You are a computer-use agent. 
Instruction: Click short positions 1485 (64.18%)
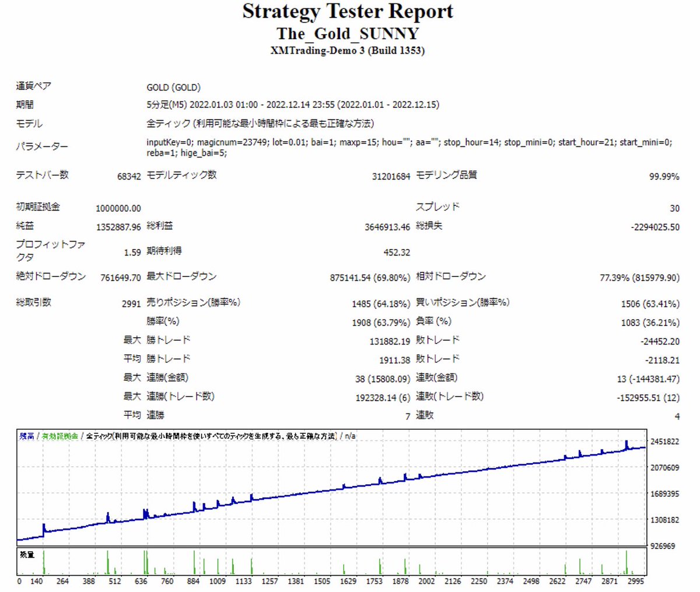pyautogui.click(x=381, y=304)
